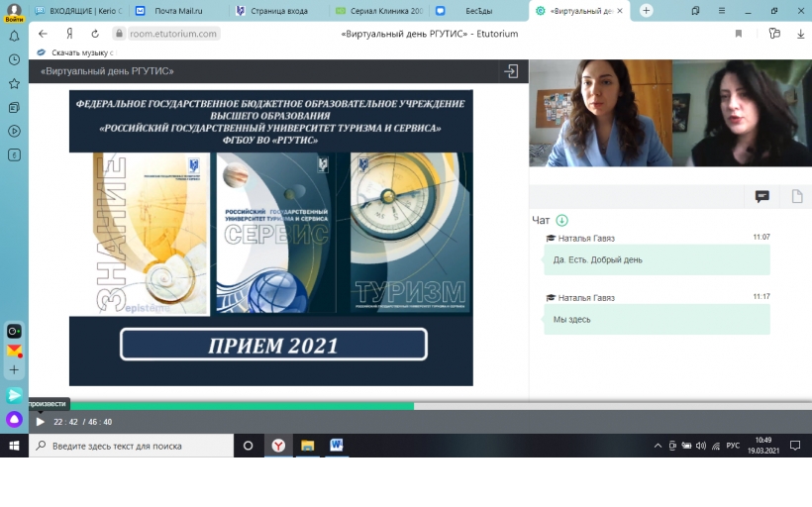Bookmark this page using the flag icon
This screenshot has height=507, width=812.
[x=739, y=34]
